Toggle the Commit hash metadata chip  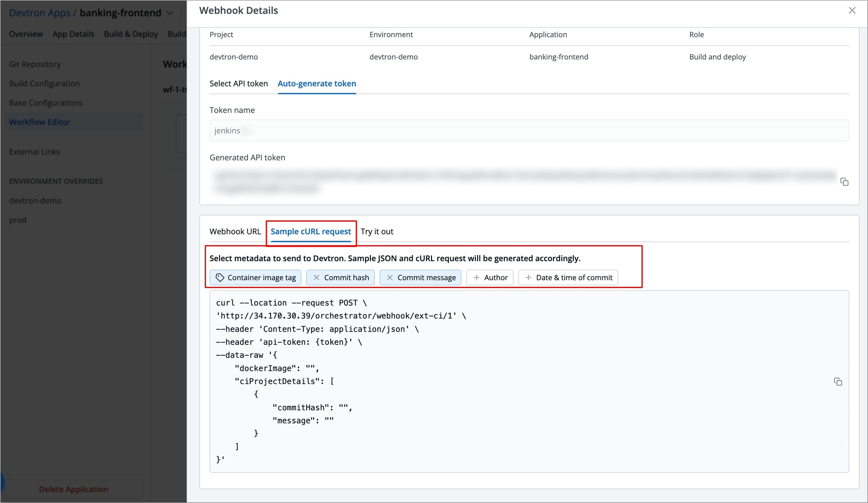346,278
